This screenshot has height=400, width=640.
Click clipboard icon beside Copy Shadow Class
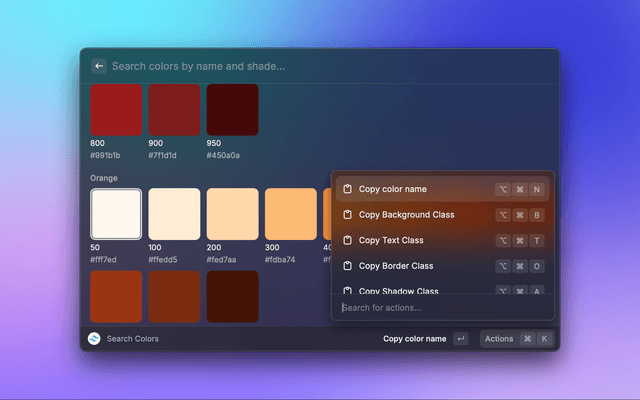pyautogui.click(x=347, y=290)
